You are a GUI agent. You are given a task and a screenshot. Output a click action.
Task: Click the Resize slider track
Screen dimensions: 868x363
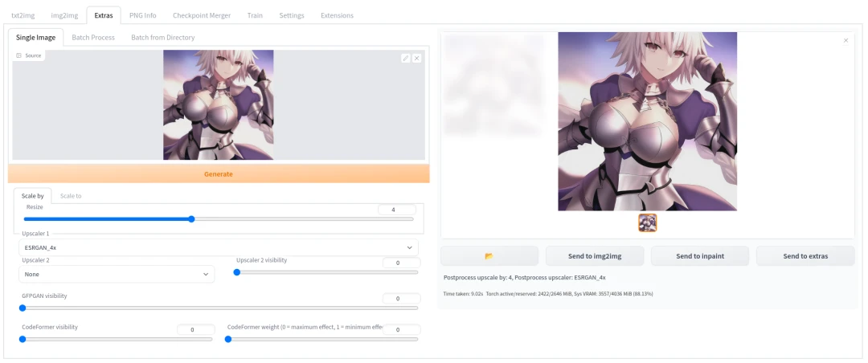coord(219,219)
